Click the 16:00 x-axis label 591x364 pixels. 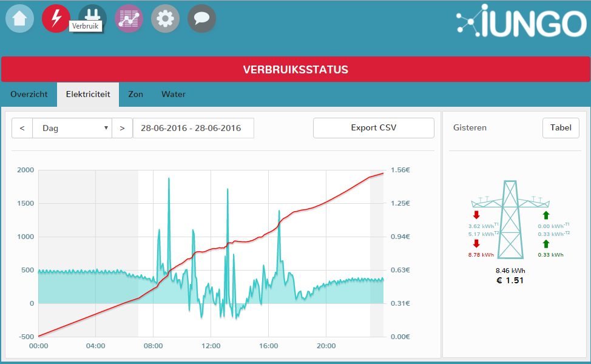[x=268, y=346]
